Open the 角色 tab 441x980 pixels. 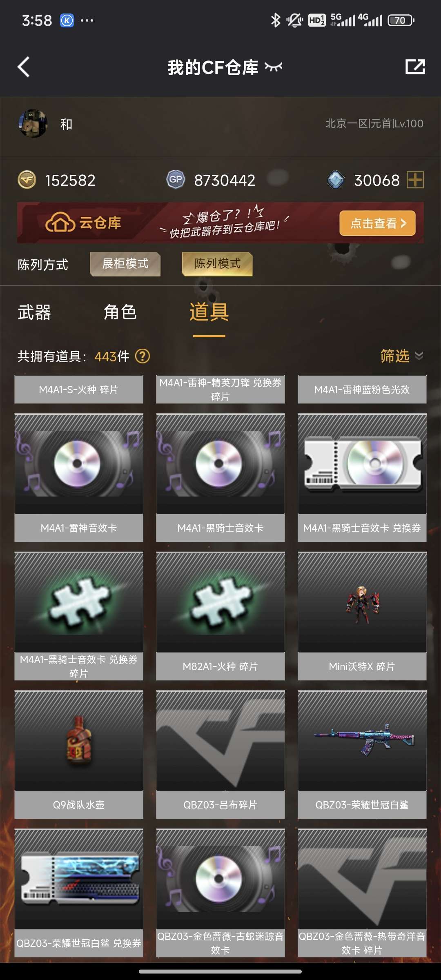coord(120,313)
